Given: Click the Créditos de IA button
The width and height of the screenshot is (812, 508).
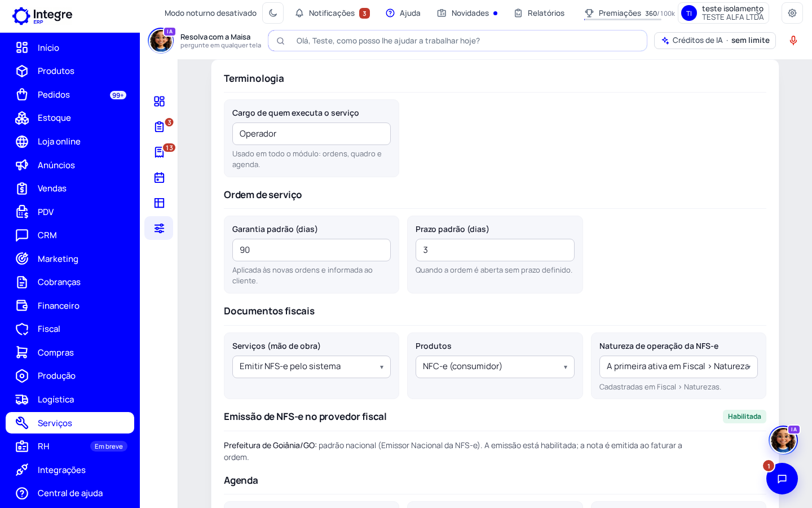Looking at the screenshot, I should tap(715, 41).
